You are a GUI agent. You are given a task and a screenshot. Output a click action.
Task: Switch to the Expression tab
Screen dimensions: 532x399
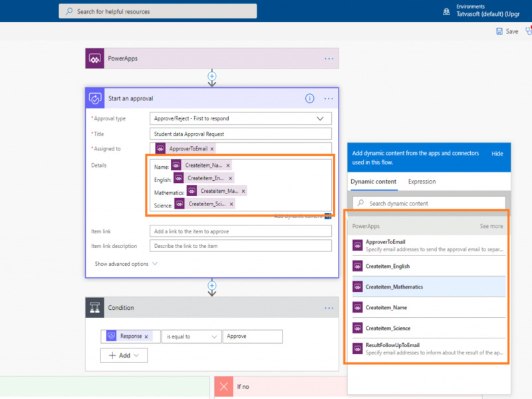[x=422, y=182]
